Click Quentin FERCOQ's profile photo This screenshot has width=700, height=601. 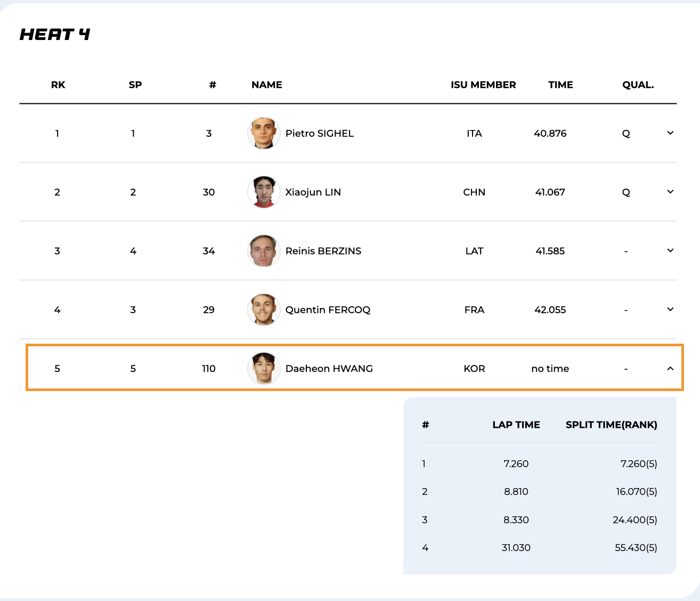pos(264,310)
